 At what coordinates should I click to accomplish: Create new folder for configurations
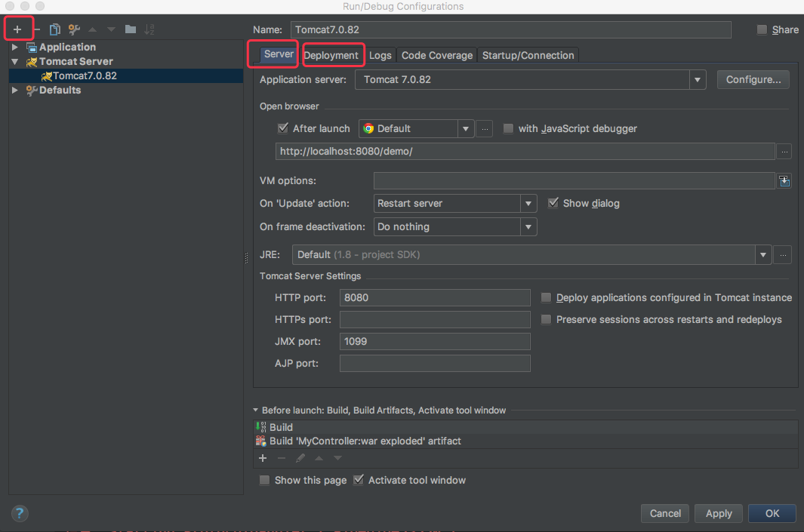click(131, 29)
